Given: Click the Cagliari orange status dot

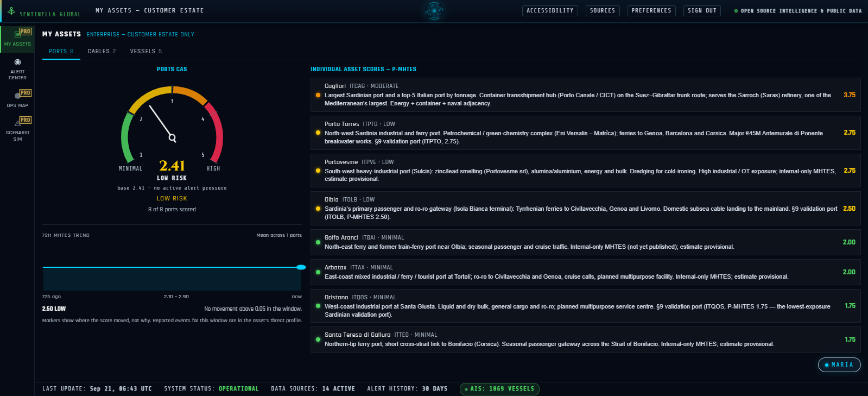Looking at the screenshot, I should (x=318, y=95).
